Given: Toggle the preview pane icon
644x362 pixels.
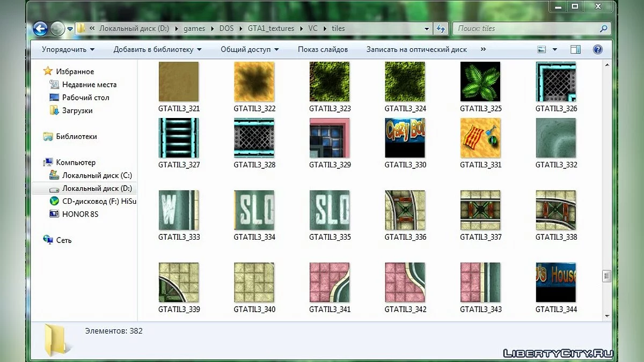Looking at the screenshot, I should pos(575,49).
